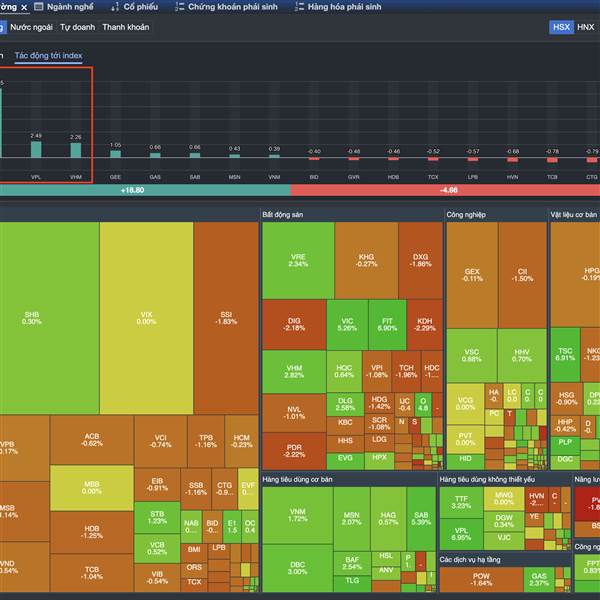This screenshot has height=600, width=600.
Task: Click Hàng tiêu dùng không thiết yếu header
Action: [487, 479]
